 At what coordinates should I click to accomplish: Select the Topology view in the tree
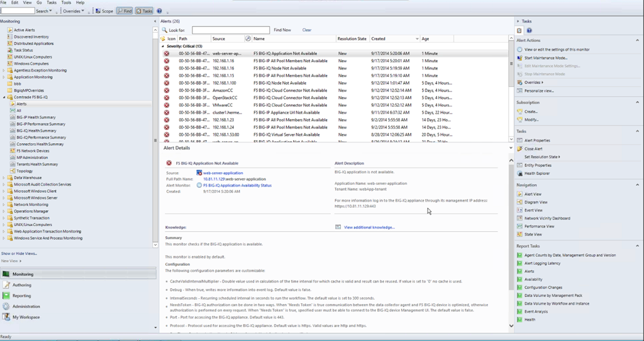click(24, 171)
